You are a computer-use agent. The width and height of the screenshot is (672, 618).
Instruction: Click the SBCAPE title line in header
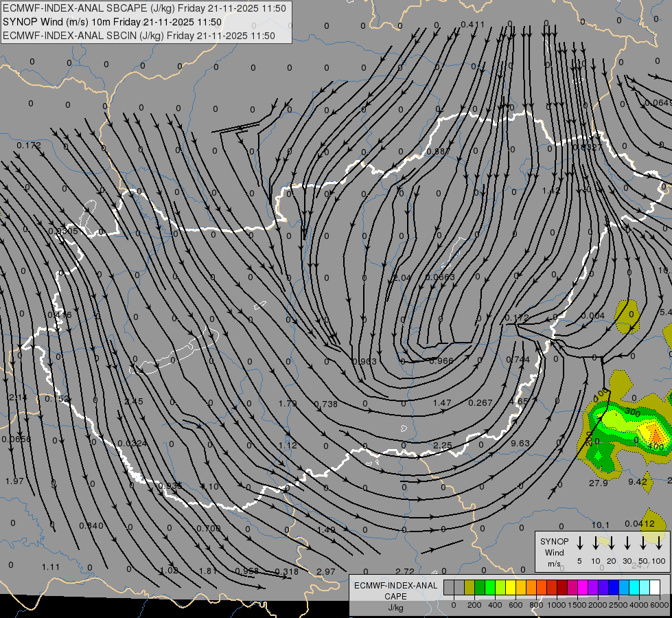144,8
